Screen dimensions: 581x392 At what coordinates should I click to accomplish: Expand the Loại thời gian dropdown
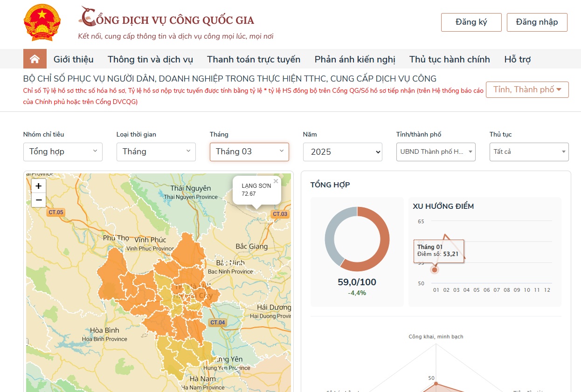pos(156,152)
